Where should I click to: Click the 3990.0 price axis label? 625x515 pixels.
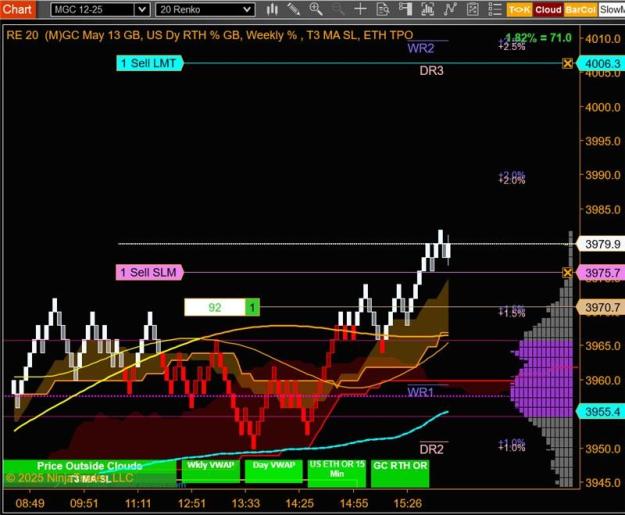pyautogui.click(x=603, y=175)
